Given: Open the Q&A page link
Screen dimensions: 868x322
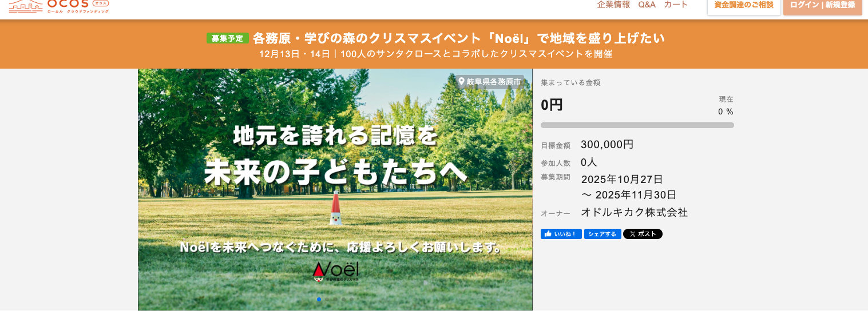Looking at the screenshot, I should [647, 5].
